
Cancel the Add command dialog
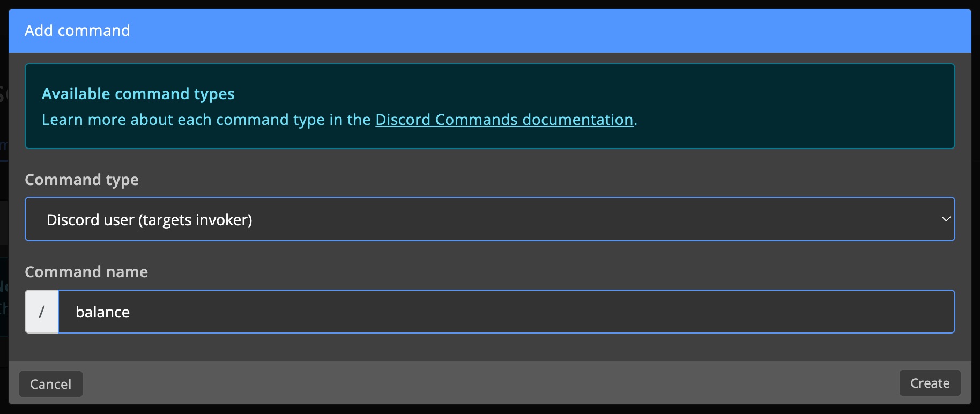click(x=50, y=384)
